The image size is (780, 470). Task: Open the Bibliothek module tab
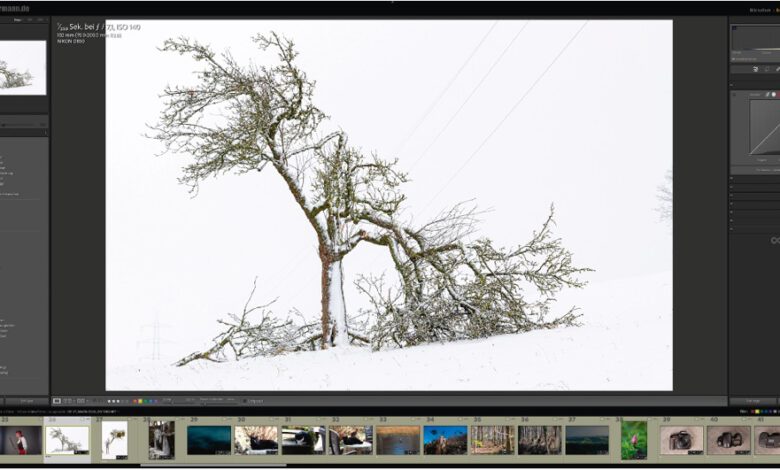tap(760, 9)
